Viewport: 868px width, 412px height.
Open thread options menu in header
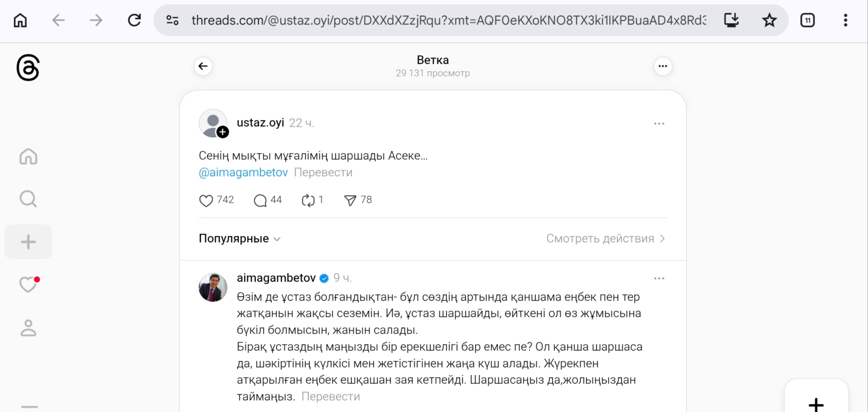click(x=662, y=67)
